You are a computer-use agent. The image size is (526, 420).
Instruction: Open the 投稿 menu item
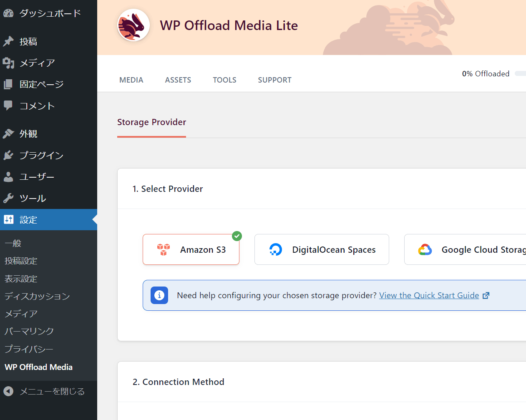coord(48,41)
